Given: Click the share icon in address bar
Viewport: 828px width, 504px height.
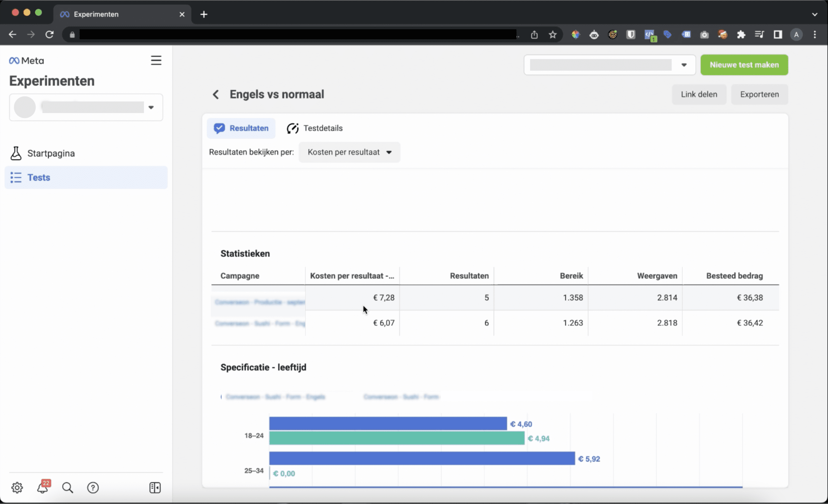Looking at the screenshot, I should (534, 35).
